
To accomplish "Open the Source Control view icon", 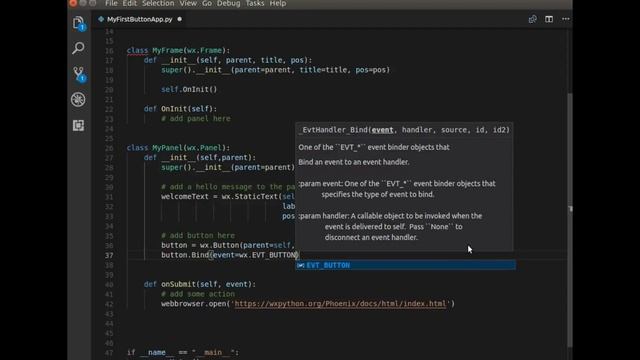I will click(x=78, y=74).
